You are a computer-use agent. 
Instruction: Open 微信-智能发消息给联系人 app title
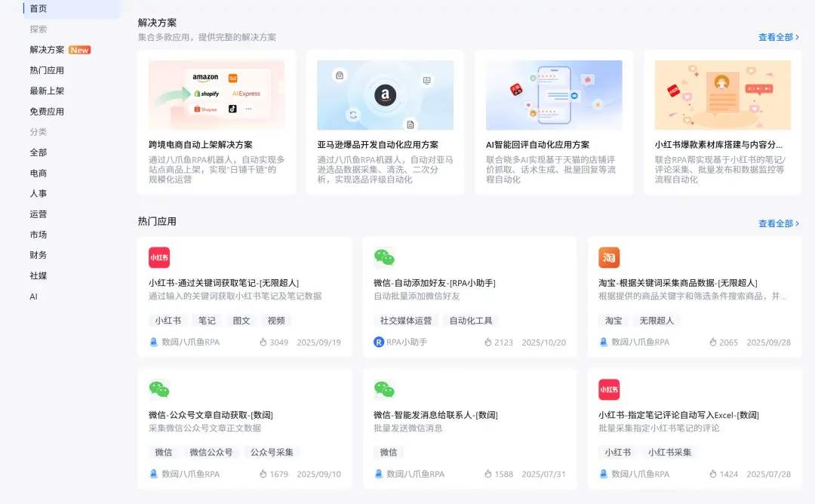435,415
